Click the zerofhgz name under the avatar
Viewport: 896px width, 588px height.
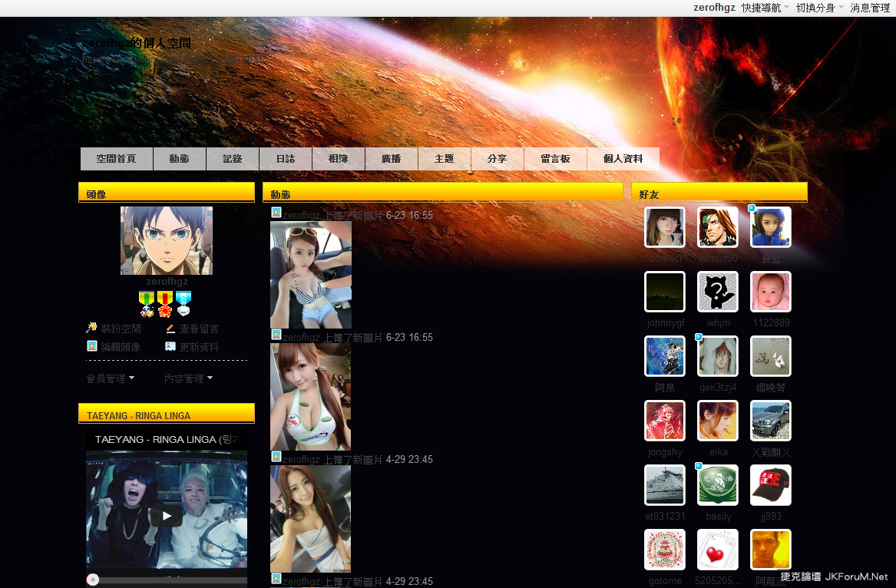click(167, 281)
